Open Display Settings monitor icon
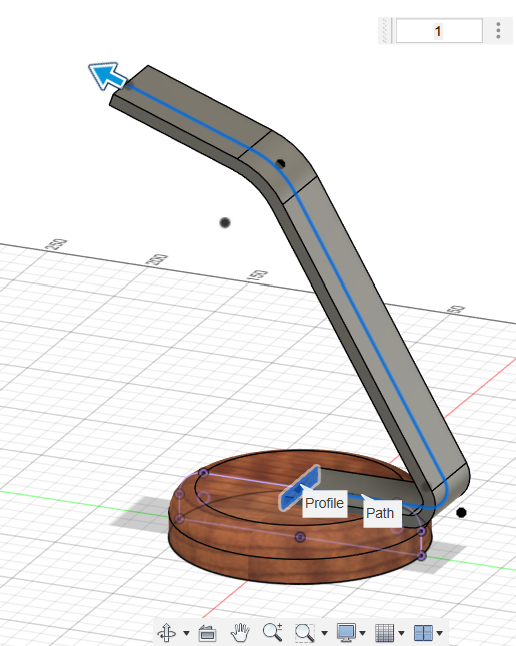This screenshot has width=516, height=646. [x=346, y=632]
